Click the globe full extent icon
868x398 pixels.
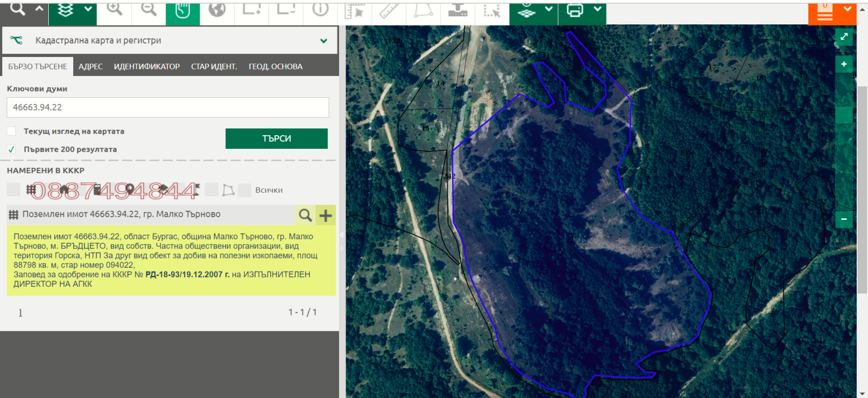click(x=217, y=10)
